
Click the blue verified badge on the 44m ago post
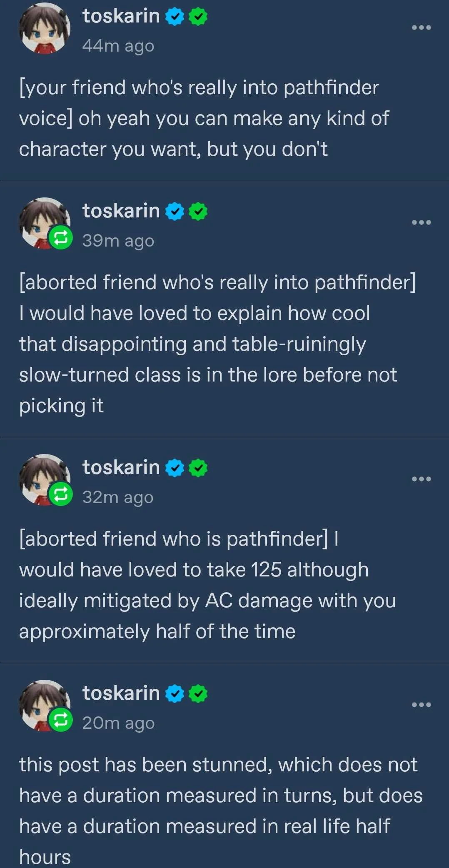pos(175,17)
